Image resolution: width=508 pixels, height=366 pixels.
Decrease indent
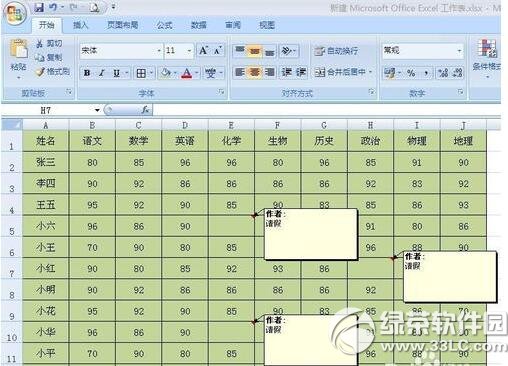tap(287, 72)
